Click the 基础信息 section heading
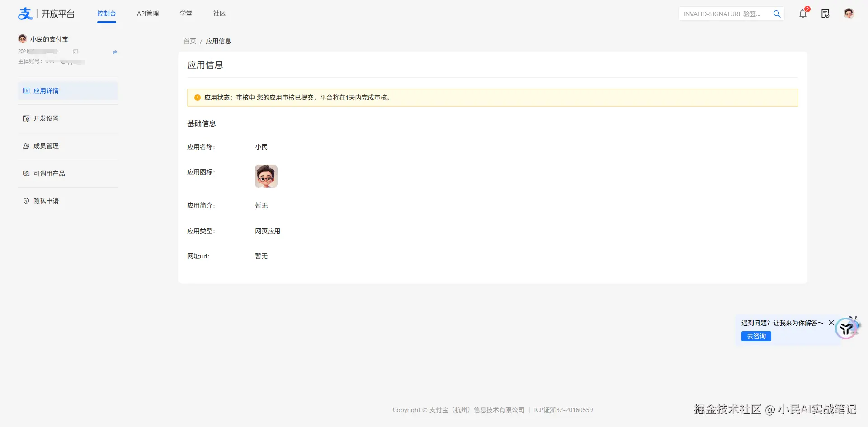This screenshot has height=427, width=868. [x=202, y=123]
